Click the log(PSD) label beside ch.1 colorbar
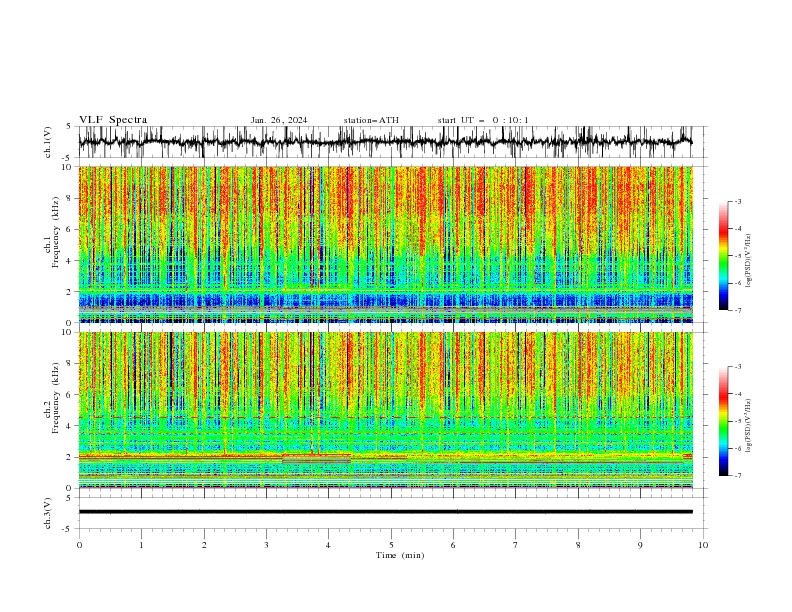 click(x=749, y=261)
